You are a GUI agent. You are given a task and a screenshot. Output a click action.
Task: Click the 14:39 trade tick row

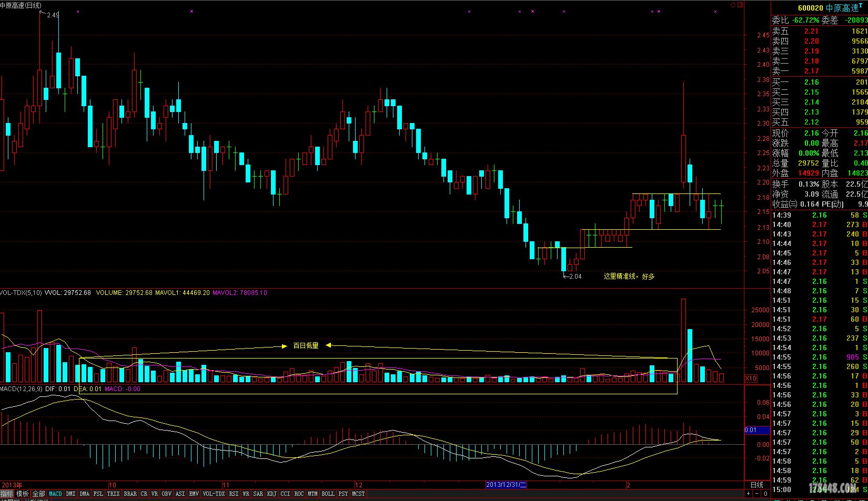[x=820, y=215]
